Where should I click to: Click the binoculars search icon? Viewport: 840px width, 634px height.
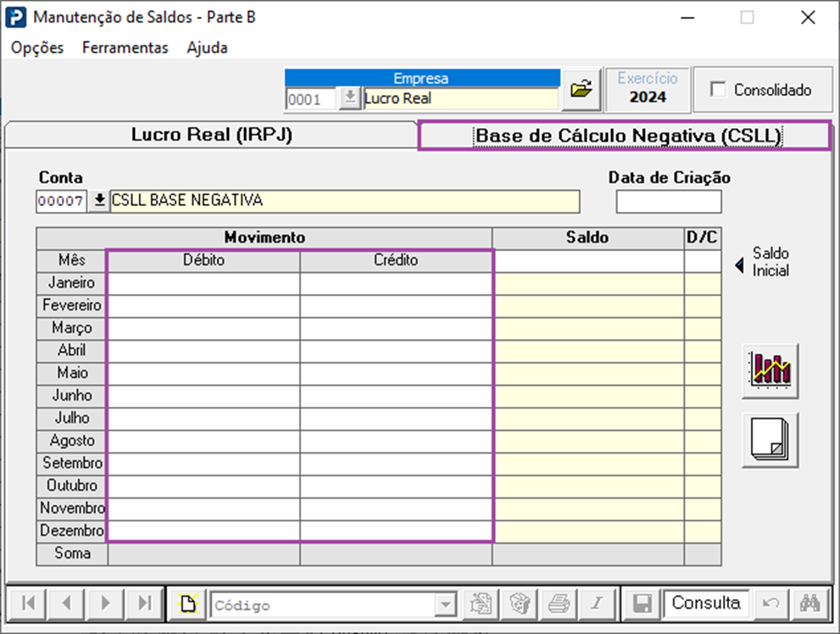[810, 604]
